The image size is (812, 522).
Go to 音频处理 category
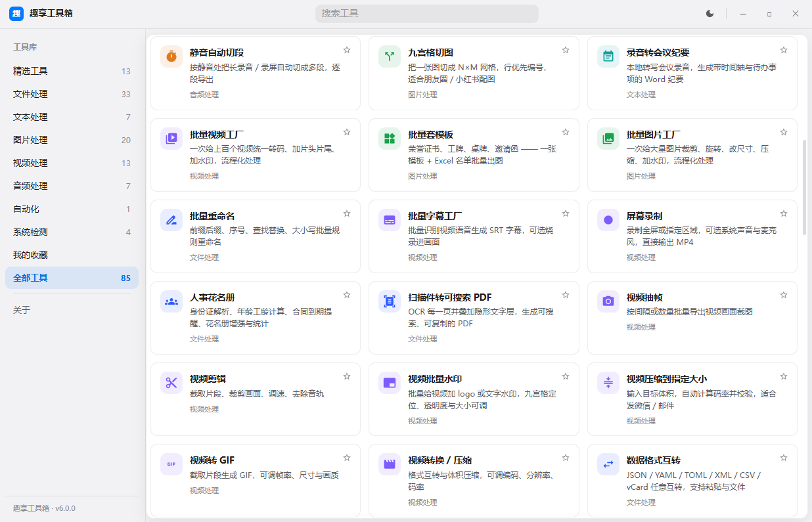pos(72,186)
